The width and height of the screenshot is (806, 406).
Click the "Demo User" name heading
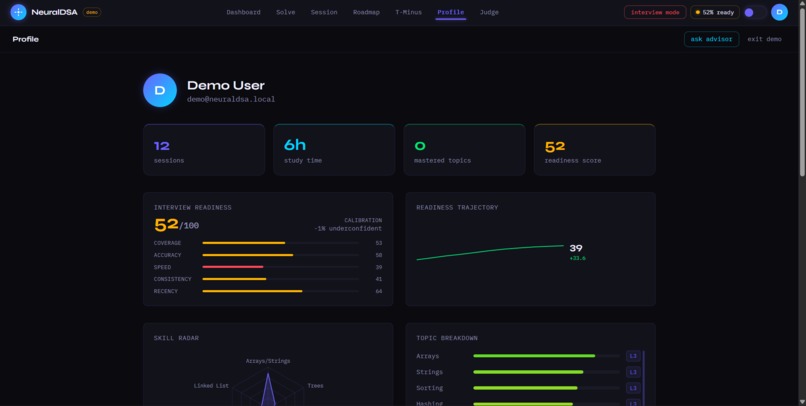click(x=226, y=85)
